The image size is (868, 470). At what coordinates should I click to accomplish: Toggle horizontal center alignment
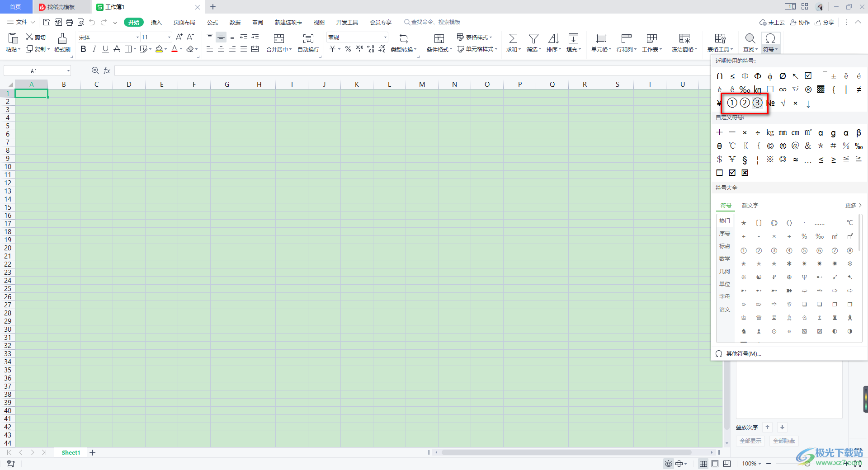click(x=221, y=49)
